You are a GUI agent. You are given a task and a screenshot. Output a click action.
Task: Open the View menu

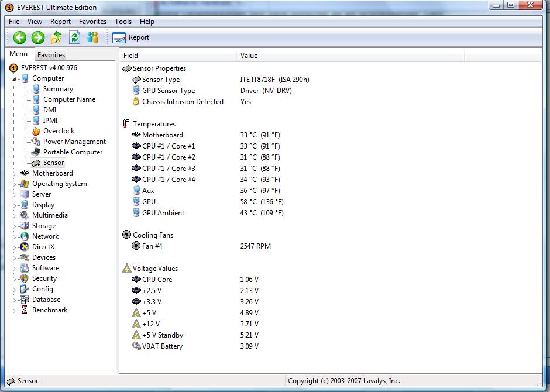35,22
